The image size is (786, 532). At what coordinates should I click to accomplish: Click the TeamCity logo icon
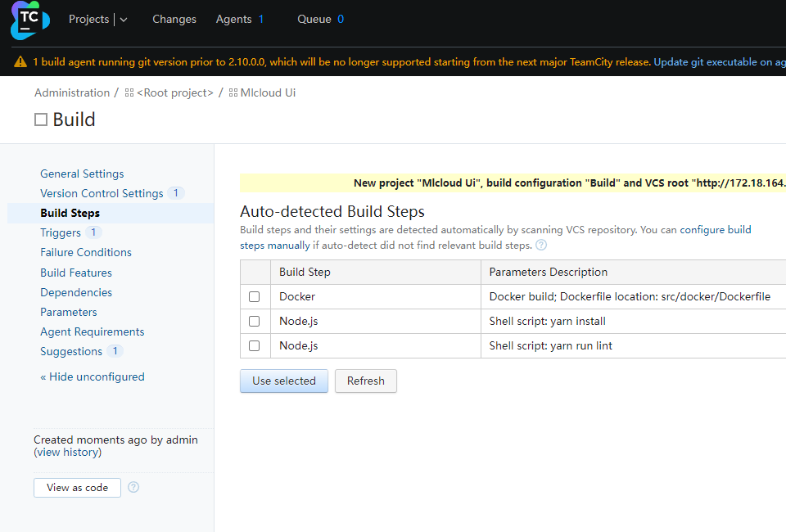click(x=30, y=20)
